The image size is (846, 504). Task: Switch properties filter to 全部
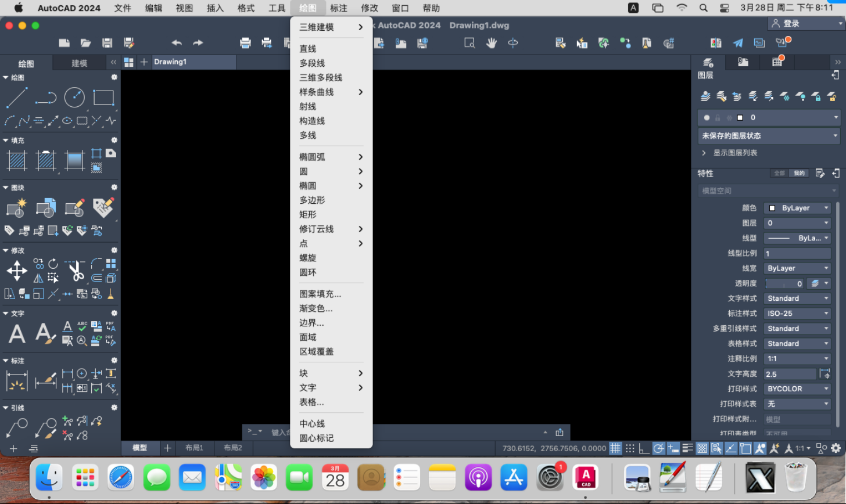point(779,173)
